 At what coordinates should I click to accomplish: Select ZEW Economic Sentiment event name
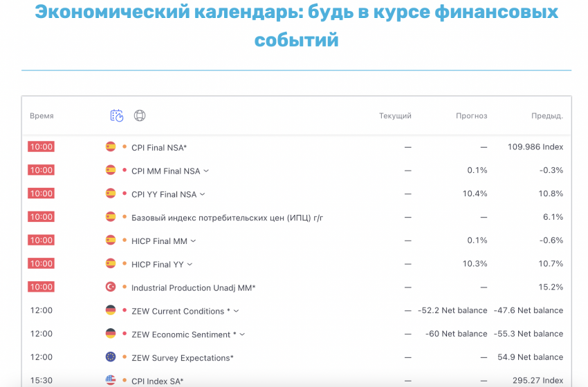coord(184,334)
